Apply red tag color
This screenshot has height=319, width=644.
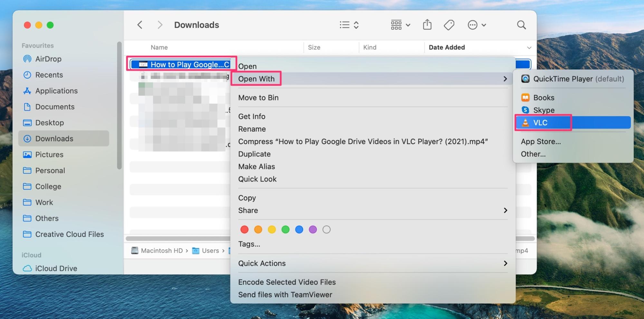tap(245, 230)
